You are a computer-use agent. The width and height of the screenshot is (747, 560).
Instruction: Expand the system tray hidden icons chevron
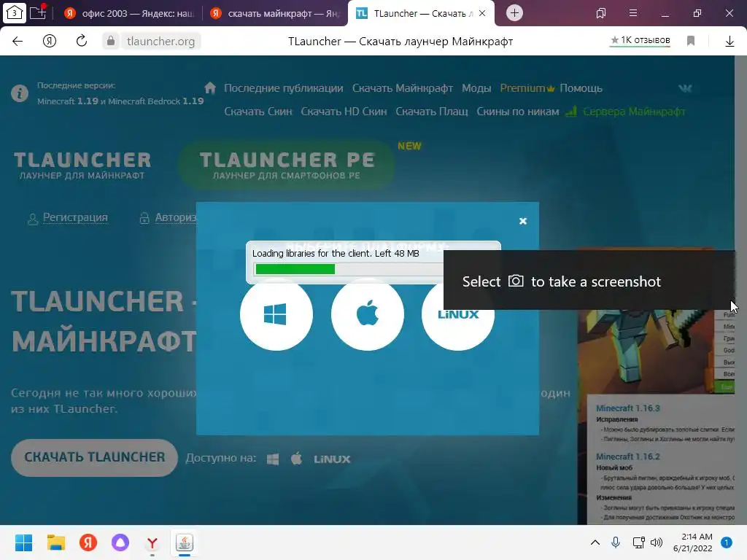click(595, 542)
